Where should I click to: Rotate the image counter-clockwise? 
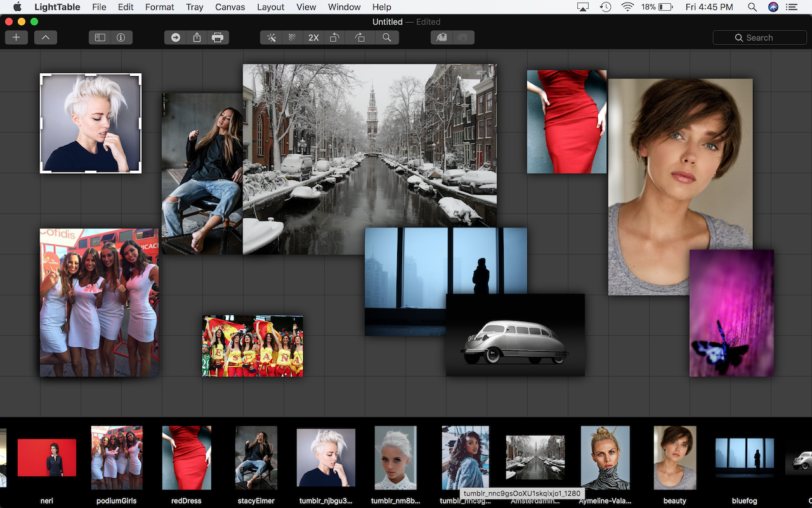pos(334,37)
